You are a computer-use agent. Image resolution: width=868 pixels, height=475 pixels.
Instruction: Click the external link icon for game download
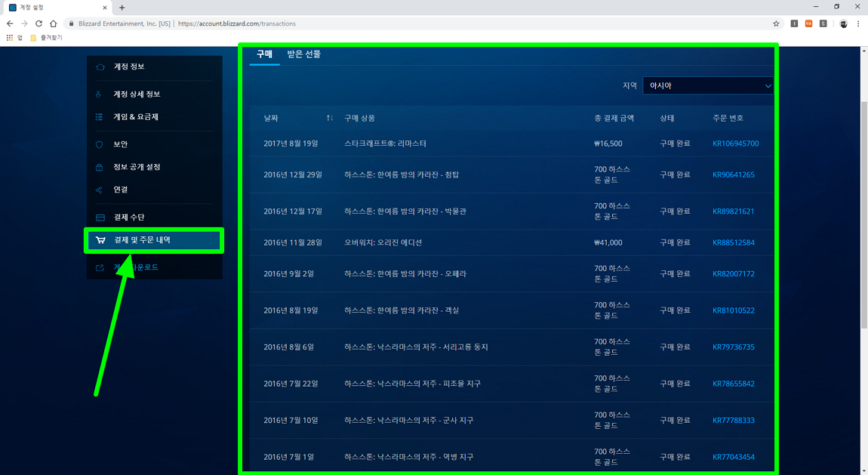click(100, 268)
